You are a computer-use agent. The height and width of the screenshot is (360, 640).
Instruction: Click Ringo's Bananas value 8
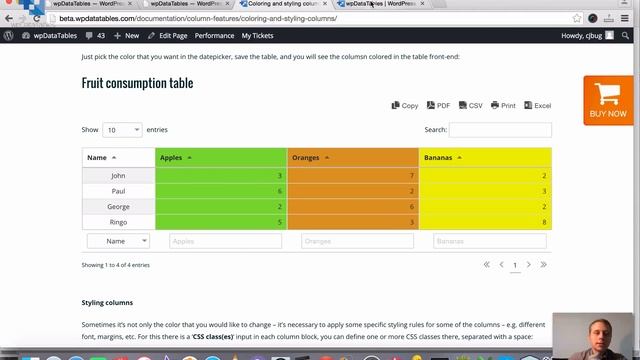pos(544,222)
